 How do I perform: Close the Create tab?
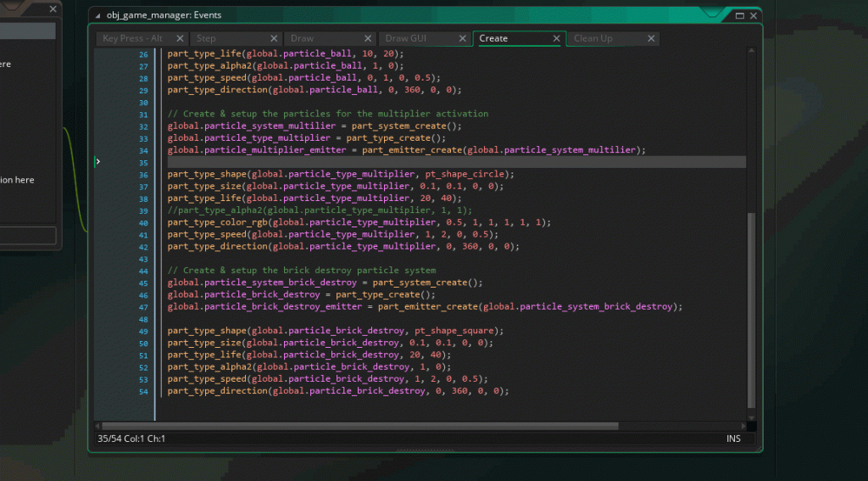click(x=557, y=38)
